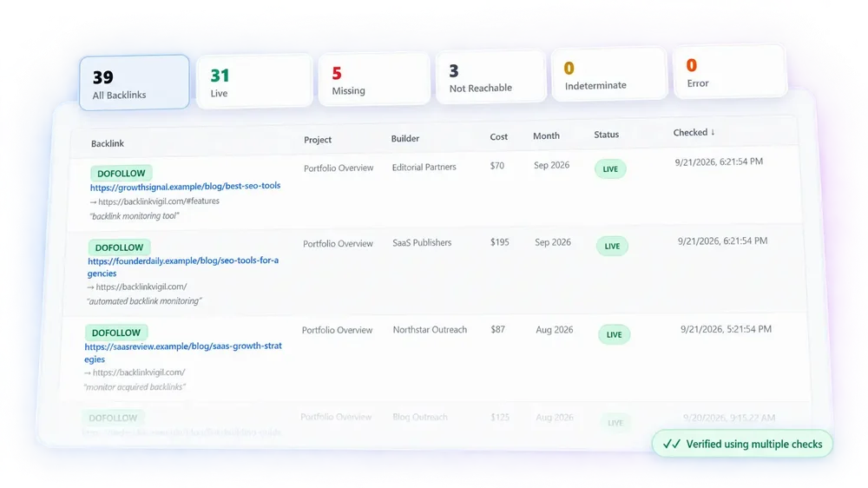Select the All Backlinks filter card
Image resolution: width=868 pixels, height=488 pixels.
tap(134, 82)
